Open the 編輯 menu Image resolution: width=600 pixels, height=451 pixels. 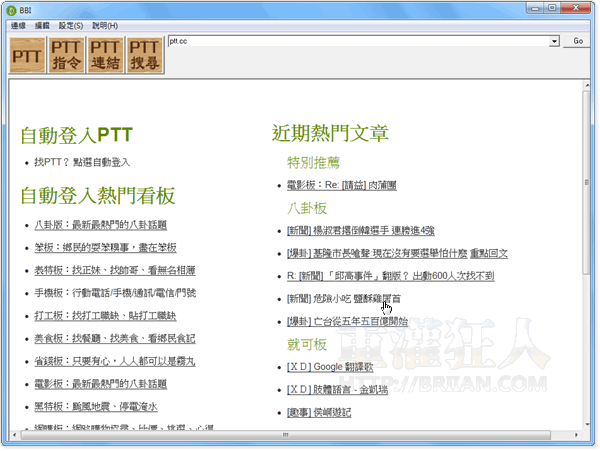(42, 26)
